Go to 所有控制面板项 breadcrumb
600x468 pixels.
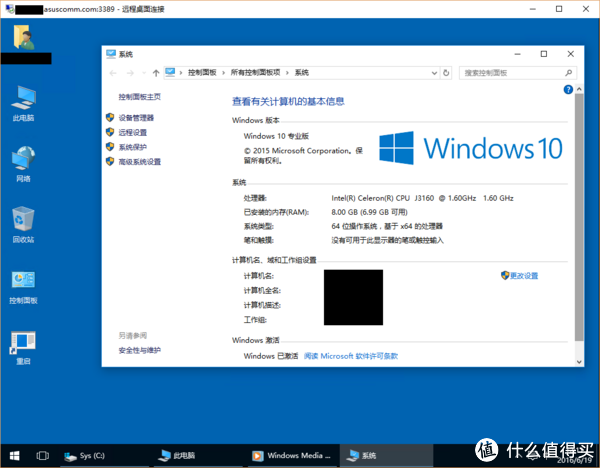(255, 72)
